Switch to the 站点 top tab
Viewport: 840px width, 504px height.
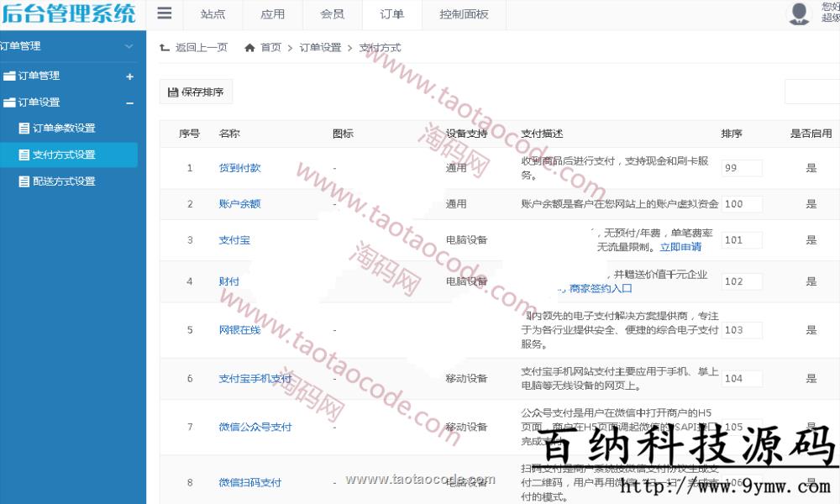(x=213, y=14)
